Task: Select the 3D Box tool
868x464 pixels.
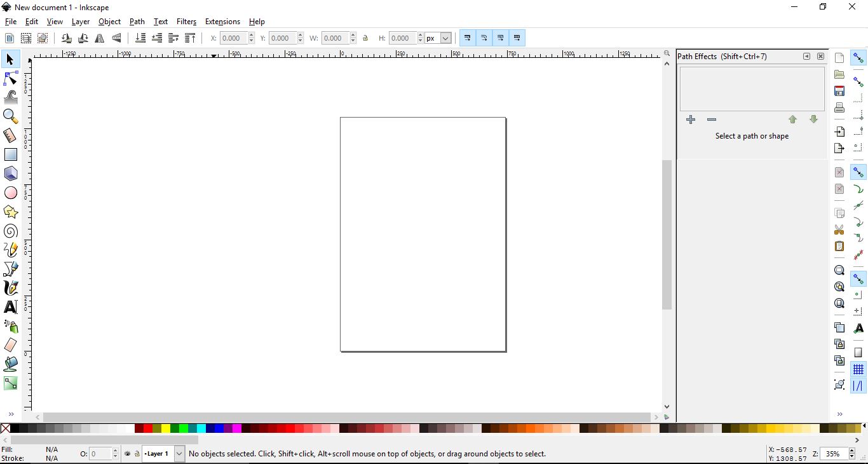Action: (x=11, y=174)
